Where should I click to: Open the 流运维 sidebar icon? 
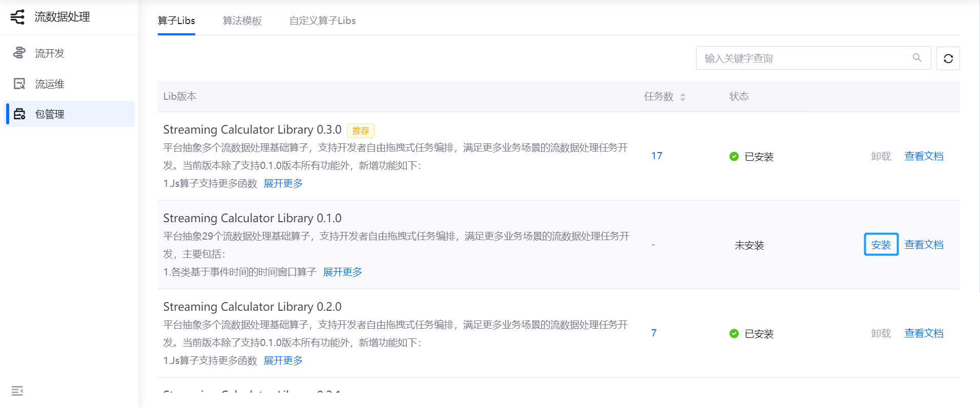point(19,83)
